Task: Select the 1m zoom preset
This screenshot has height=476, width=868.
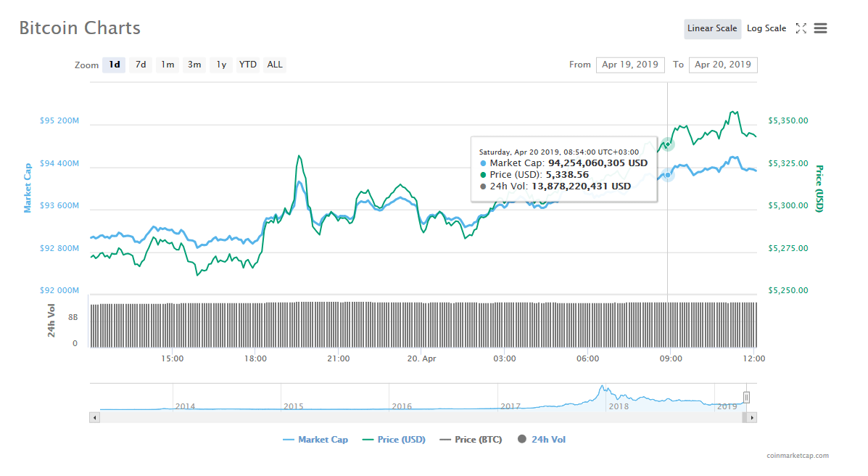Action: click(x=167, y=65)
